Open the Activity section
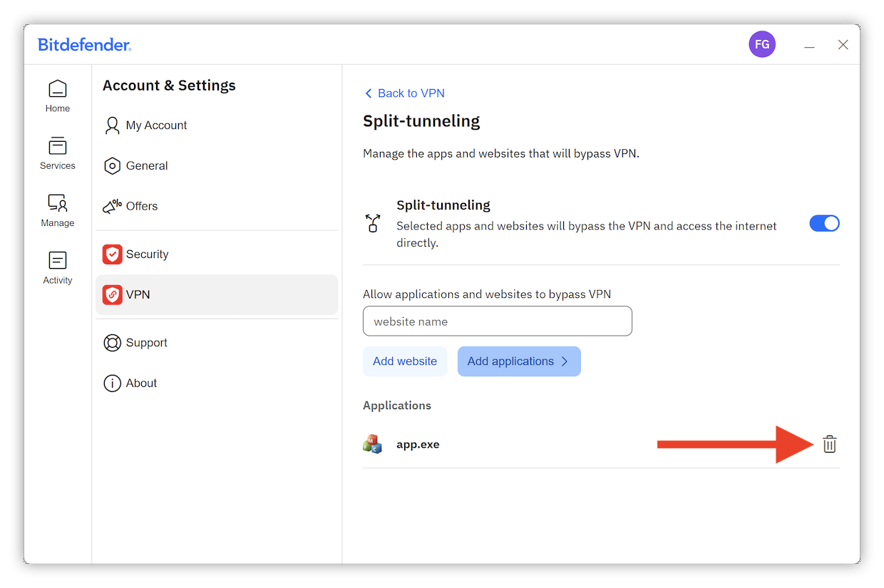The image size is (884, 588). pyautogui.click(x=58, y=268)
